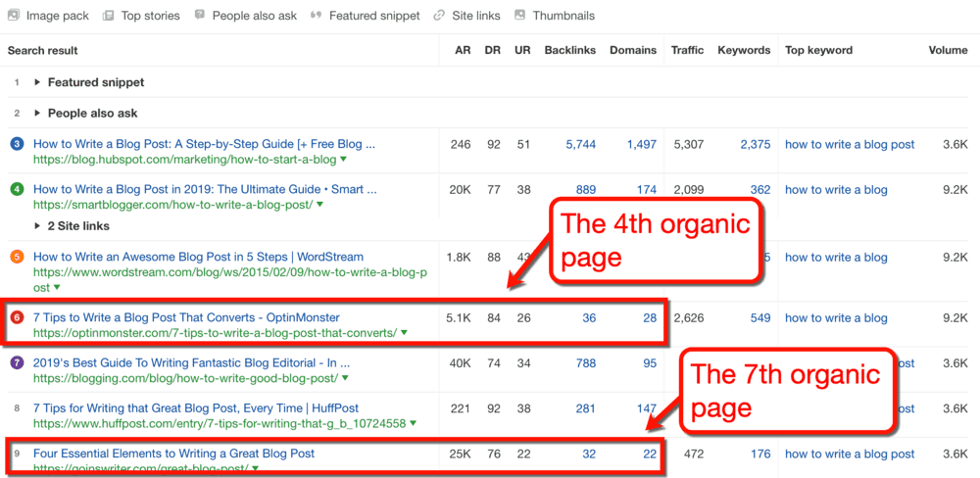Click the DR column header
980x478 pixels.
493,51
